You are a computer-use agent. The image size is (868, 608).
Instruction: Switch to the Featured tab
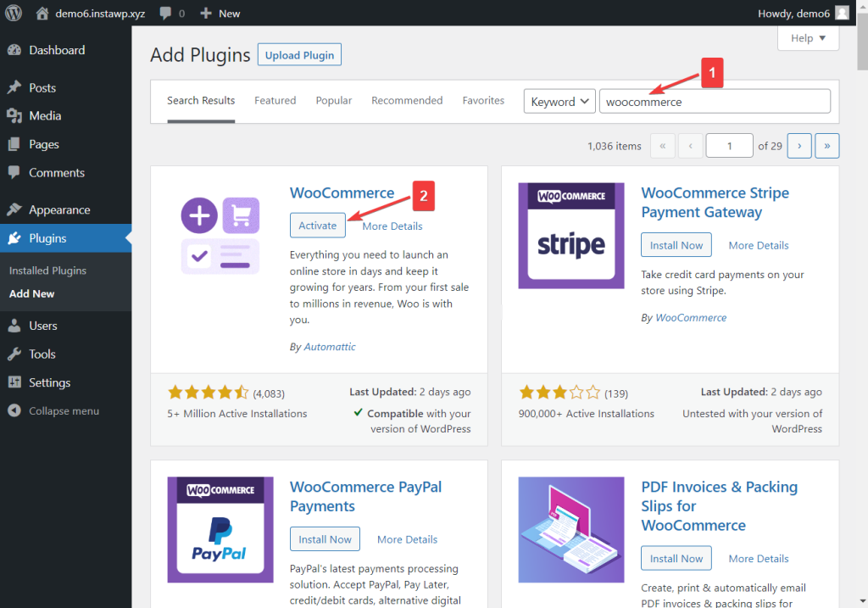coord(275,101)
